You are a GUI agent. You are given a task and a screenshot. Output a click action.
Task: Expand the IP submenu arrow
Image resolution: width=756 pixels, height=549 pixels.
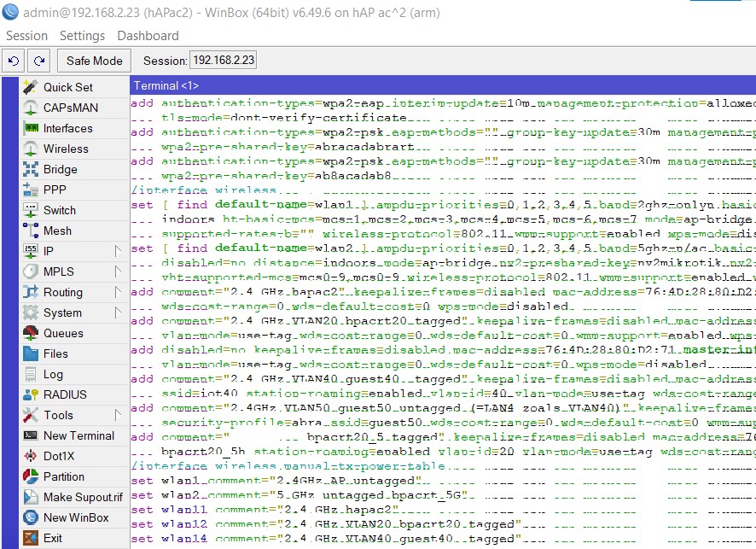click(x=117, y=251)
